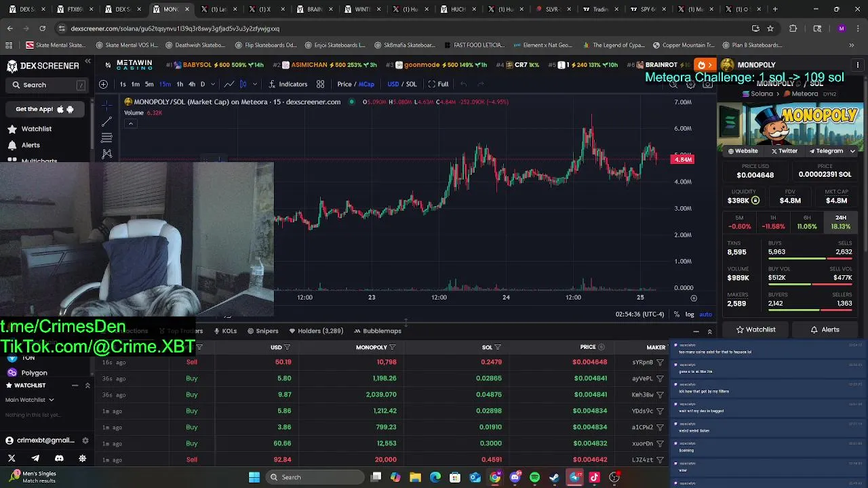Expand the transactions panel with the double arrow
Viewport: 868px width, 488px height.
(x=709, y=331)
